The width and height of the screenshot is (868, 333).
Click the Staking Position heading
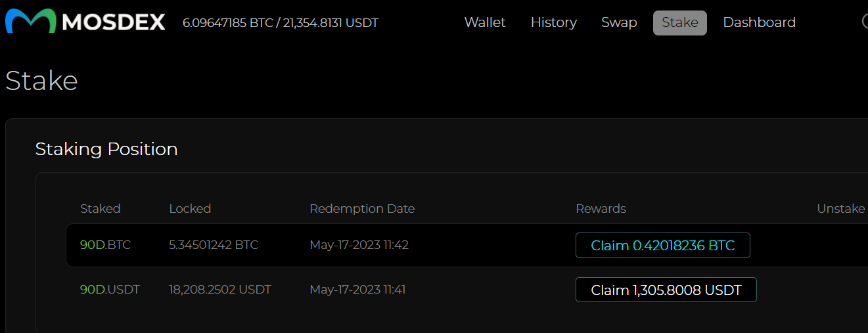pos(106,149)
